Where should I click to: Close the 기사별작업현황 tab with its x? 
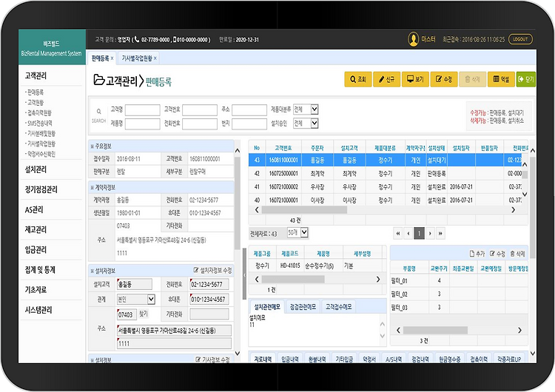pyautogui.click(x=155, y=58)
